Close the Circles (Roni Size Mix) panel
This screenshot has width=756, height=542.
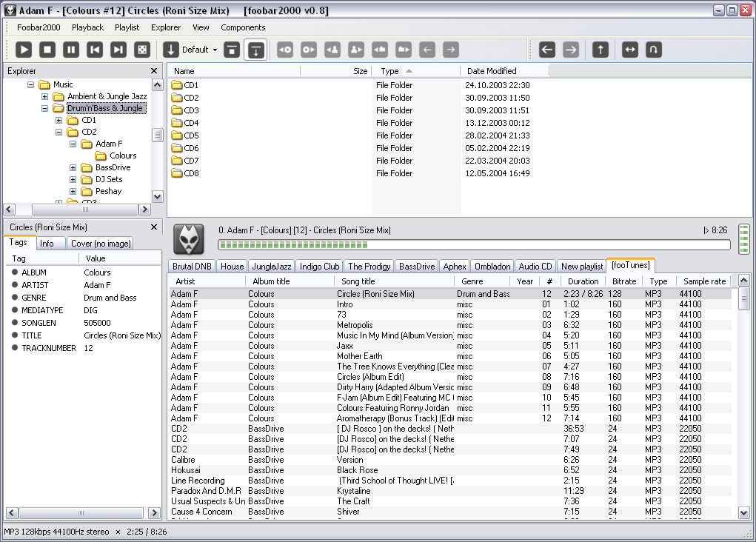tap(154, 227)
